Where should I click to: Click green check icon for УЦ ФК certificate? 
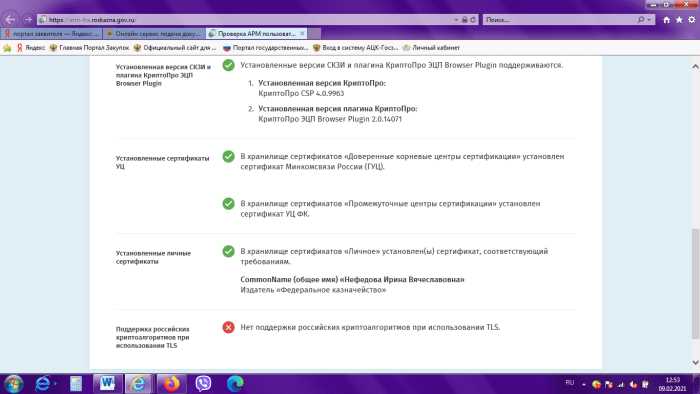tap(229, 204)
